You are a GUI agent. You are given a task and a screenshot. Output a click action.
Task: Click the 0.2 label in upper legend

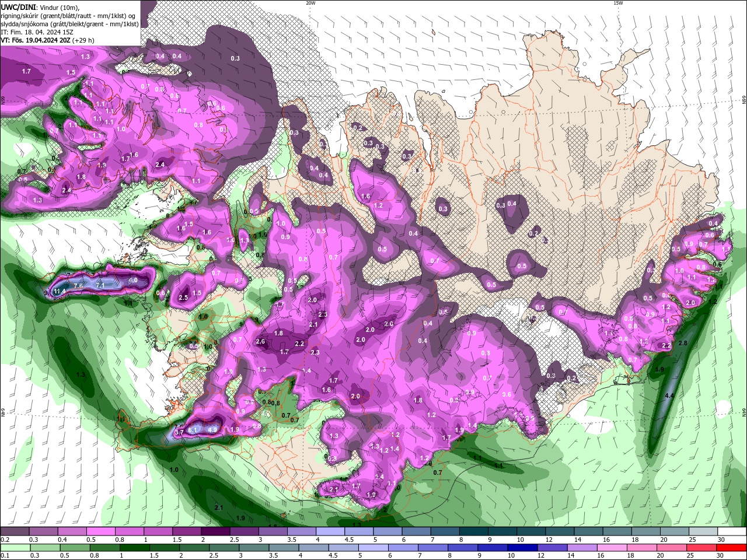(x=5, y=540)
